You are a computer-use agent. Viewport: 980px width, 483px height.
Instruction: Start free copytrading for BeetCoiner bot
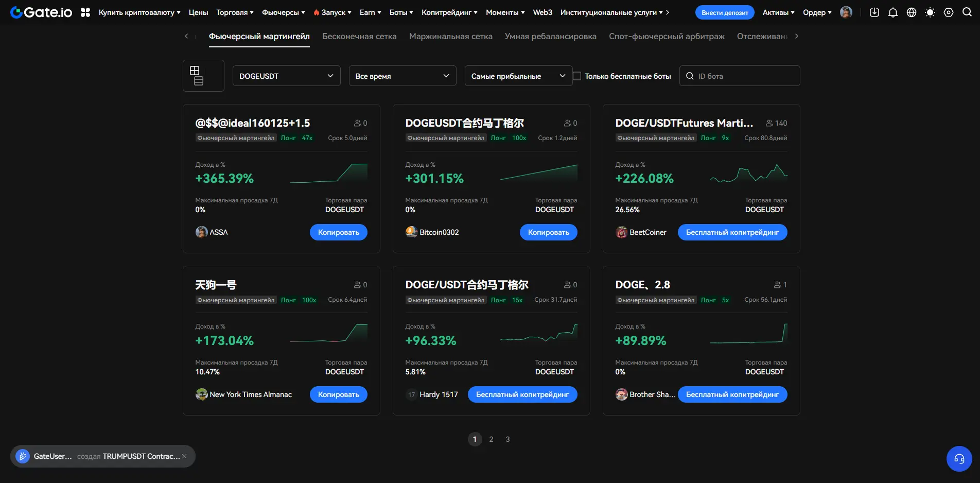click(x=732, y=232)
